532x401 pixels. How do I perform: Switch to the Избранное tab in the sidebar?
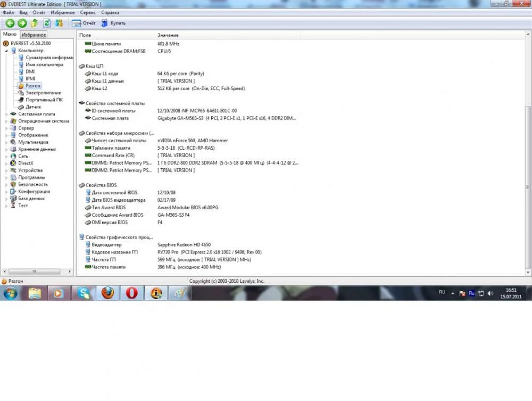(34, 35)
